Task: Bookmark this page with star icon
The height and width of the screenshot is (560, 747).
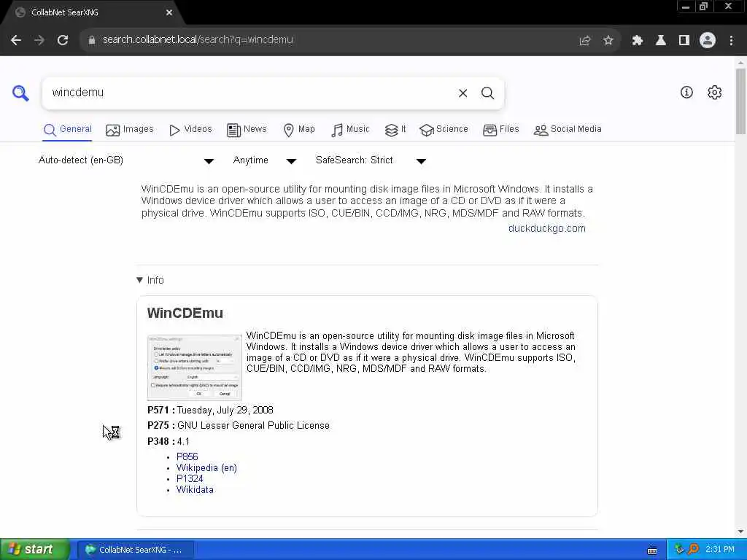Action: coord(608,41)
